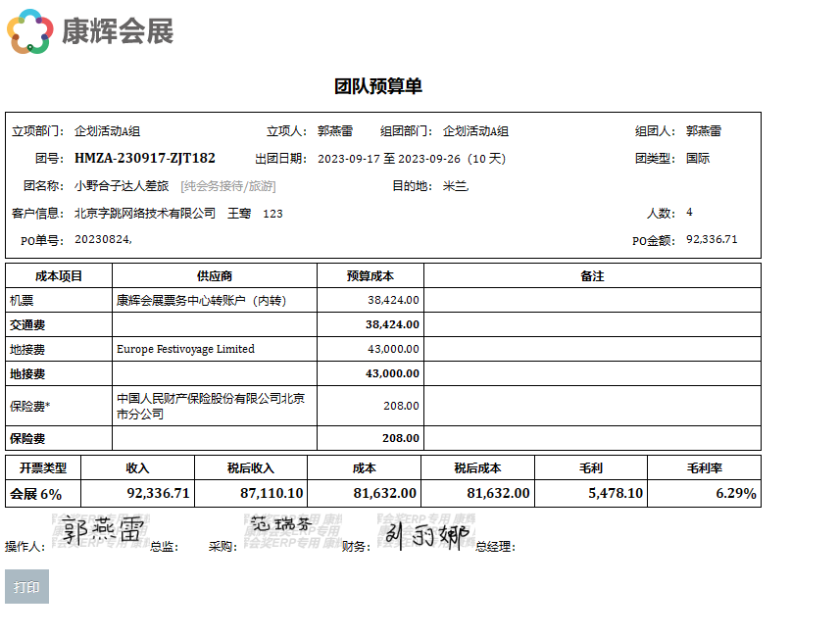Click the 毛利率 value 6.29%

[736, 493]
